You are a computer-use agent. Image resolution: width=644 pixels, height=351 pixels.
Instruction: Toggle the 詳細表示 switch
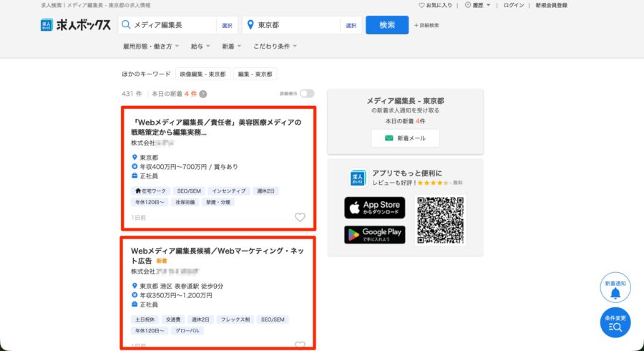[x=306, y=94]
